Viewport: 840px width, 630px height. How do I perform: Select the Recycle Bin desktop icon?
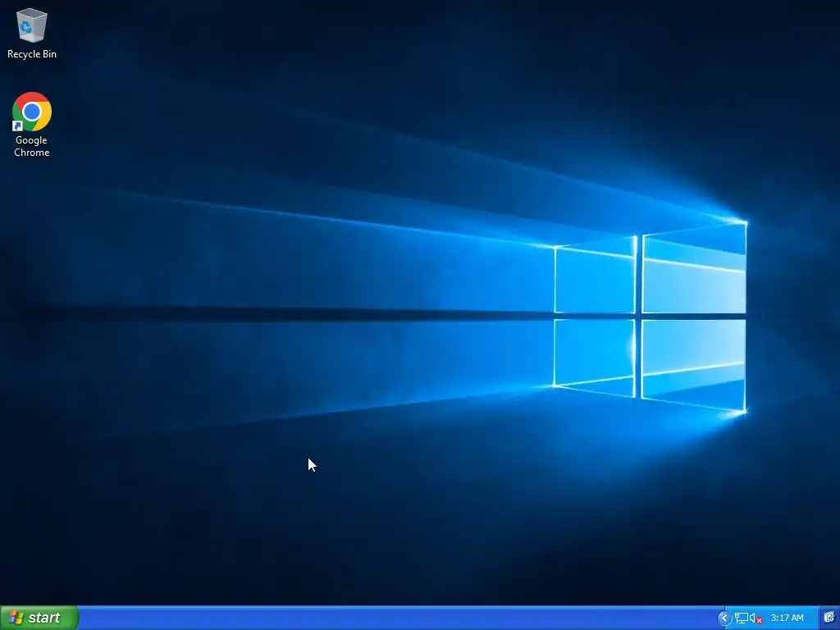[32, 33]
